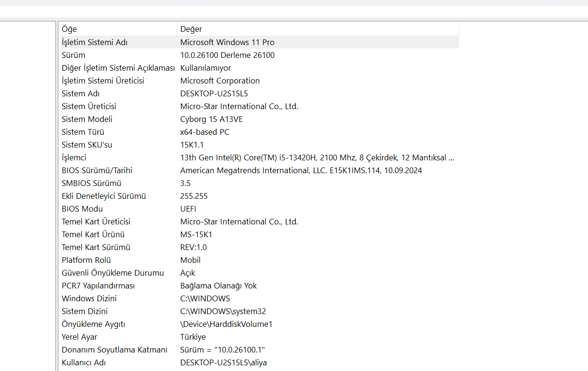Select the 'Sürüm' item label

73,55
